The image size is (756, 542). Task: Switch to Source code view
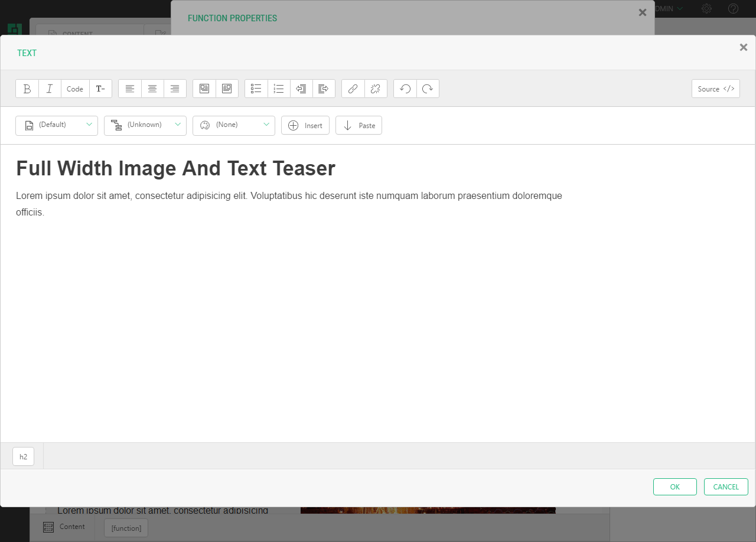[715, 89]
